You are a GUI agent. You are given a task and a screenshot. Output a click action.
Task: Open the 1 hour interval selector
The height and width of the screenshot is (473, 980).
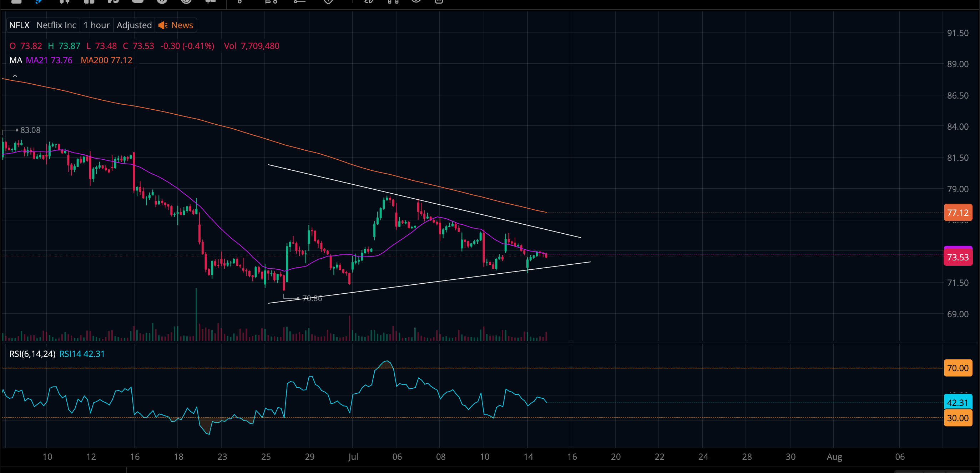point(97,25)
